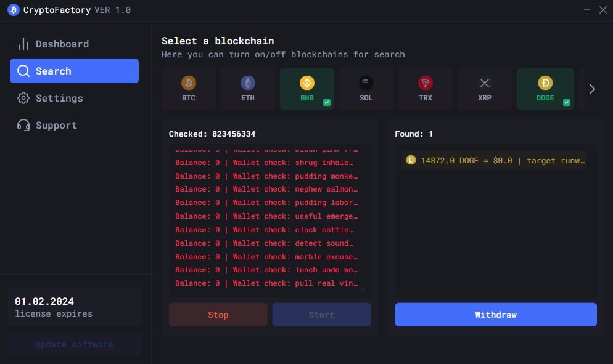Close the CryptoFactory window

pos(603,10)
